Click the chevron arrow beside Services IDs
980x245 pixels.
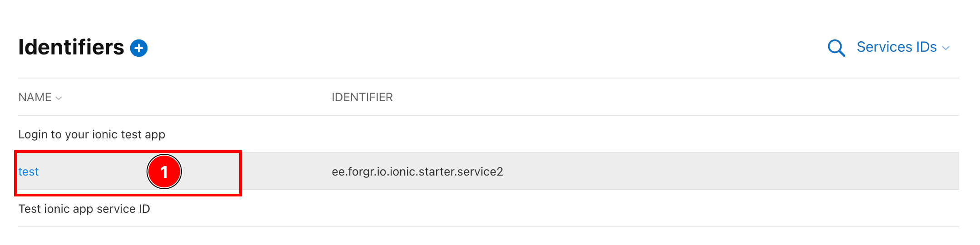tap(946, 48)
